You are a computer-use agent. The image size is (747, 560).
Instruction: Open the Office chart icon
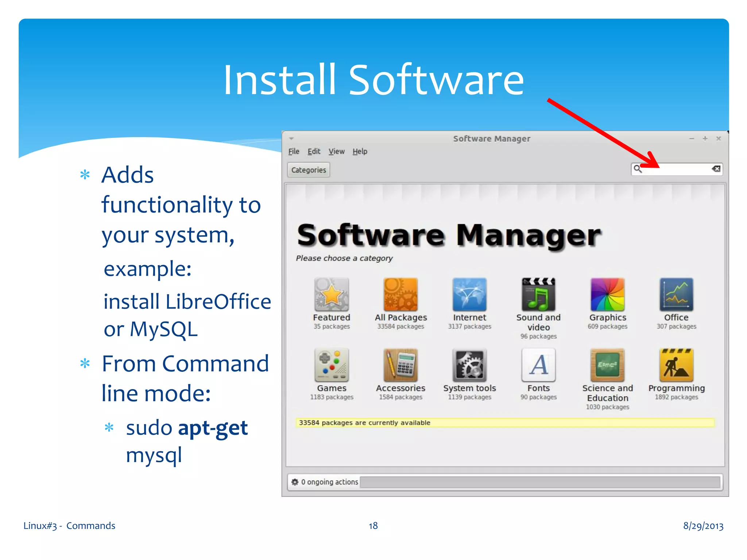point(676,294)
